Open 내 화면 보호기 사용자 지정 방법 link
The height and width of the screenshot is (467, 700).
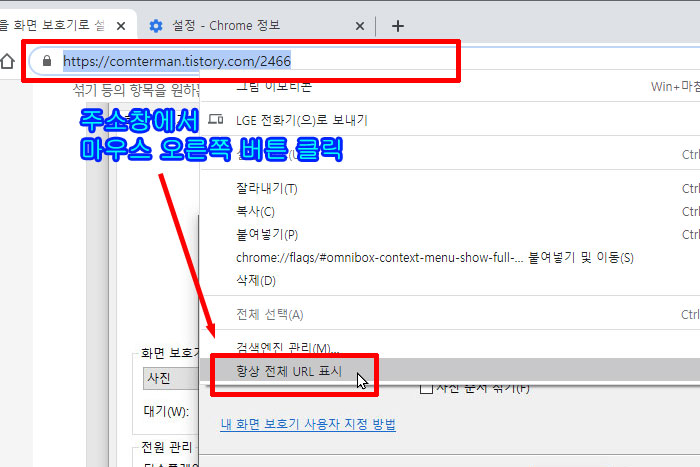click(x=308, y=424)
